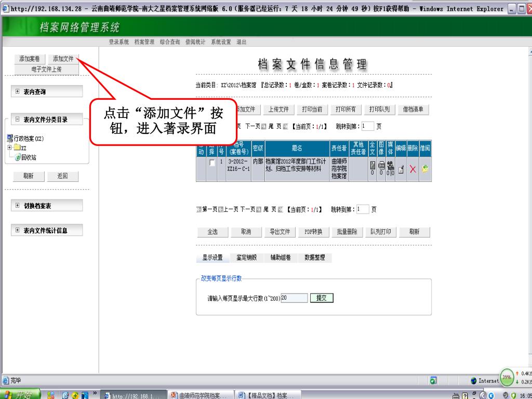This screenshot has height=399, width=532.
Task: Click the sidebar 添加文件 button
Action: coord(63,59)
